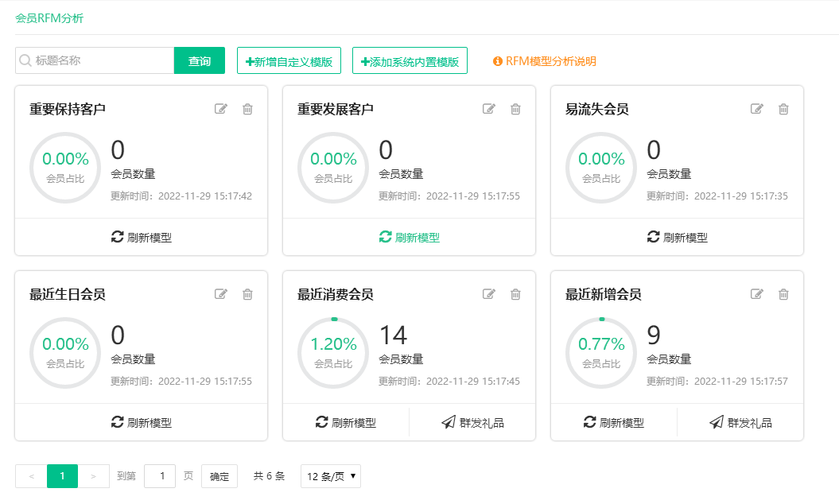Viewport: 839px width, 504px height.
Task: Edit the 最近生日会员 card
Action: (x=221, y=294)
